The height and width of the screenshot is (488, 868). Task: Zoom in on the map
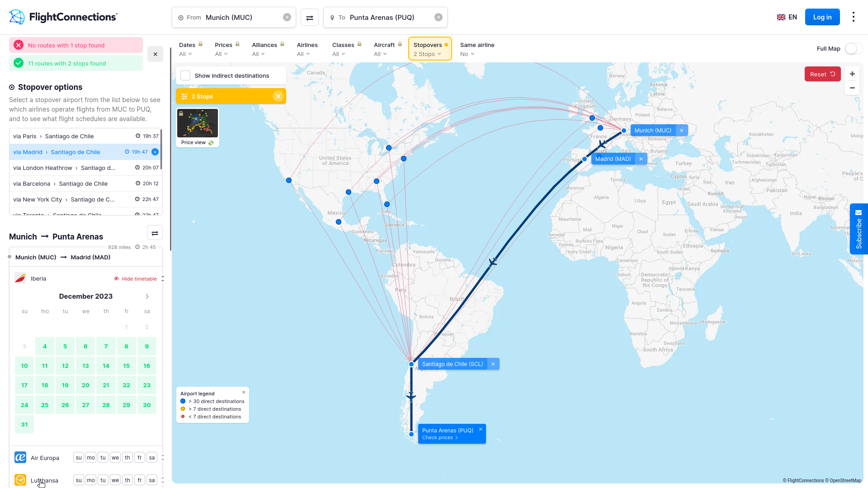[852, 74]
